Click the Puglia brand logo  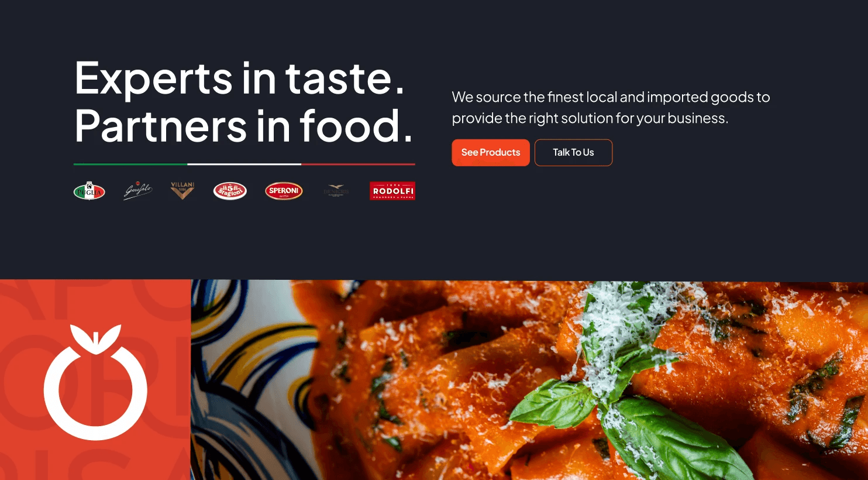pyautogui.click(x=89, y=191)
